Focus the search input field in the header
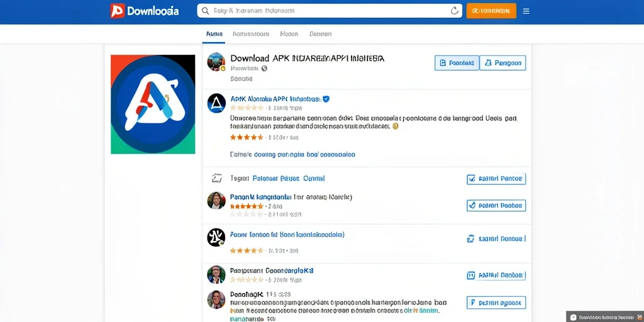This screenshot has width=644, height=322. tap(330, 11)
